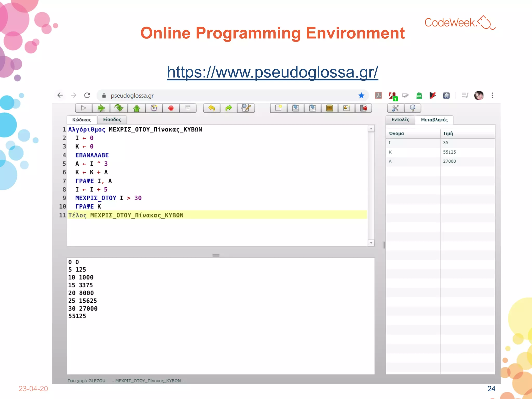Click the green up-arrow step-out button
This screenshot has height=399, width=532.
coord(136,108)
